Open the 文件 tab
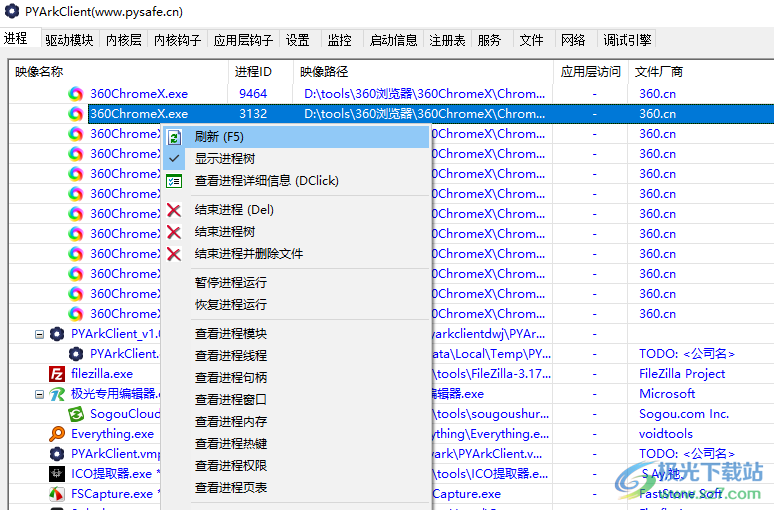This screenshot has width=774, height=510. (531, 40)
